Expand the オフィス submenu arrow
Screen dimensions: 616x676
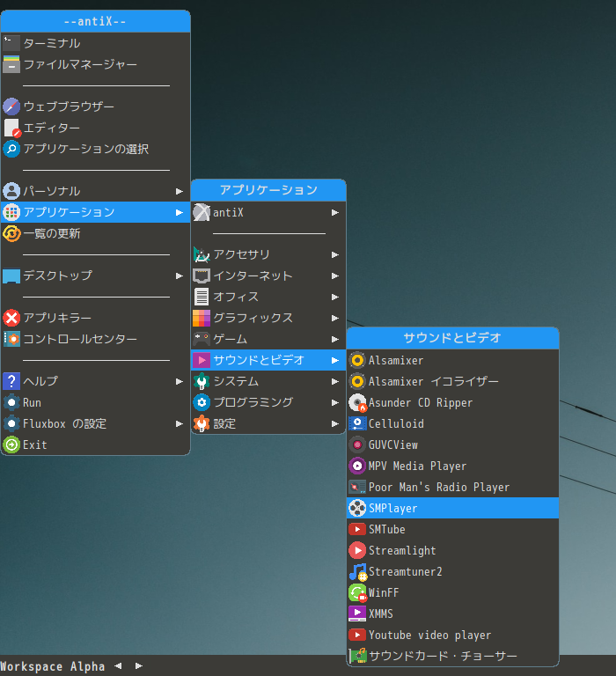335,297
